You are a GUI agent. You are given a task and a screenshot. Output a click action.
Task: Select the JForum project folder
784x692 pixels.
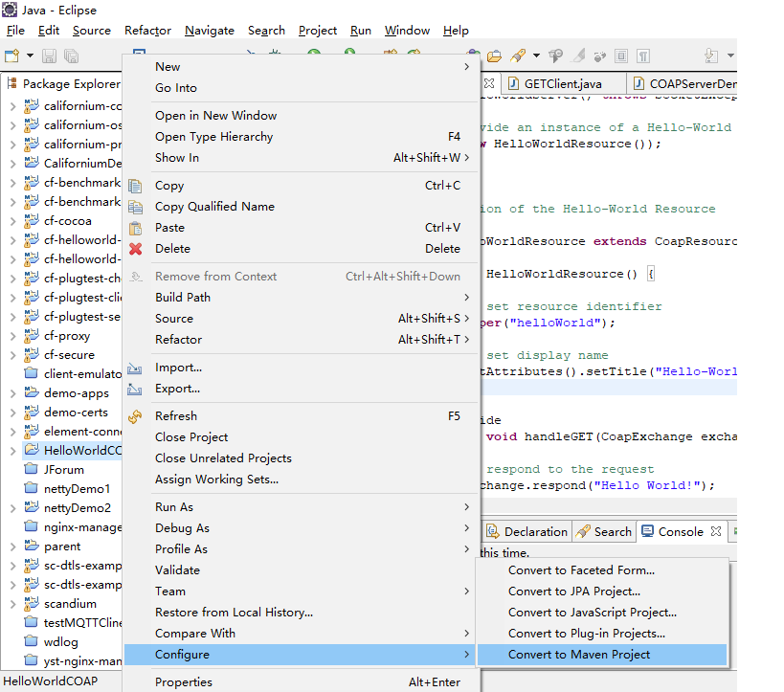(x=64, y=470)
